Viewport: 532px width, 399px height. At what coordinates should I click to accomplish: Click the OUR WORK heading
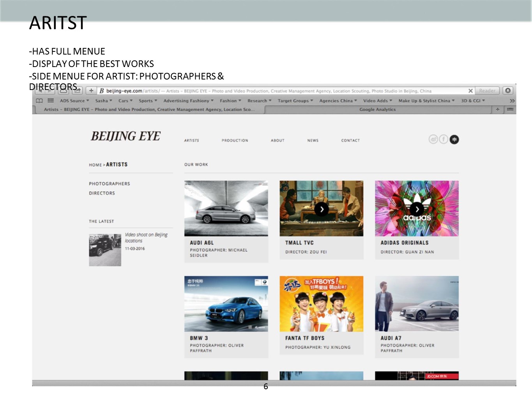pos(196,164)
